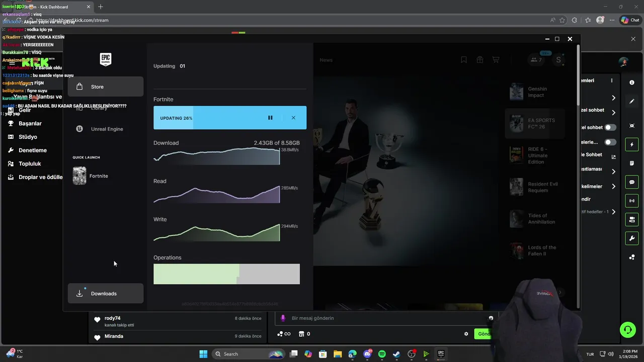Click the microphone icon in message box
Screen dimensions: 644x362
point(283,318)
